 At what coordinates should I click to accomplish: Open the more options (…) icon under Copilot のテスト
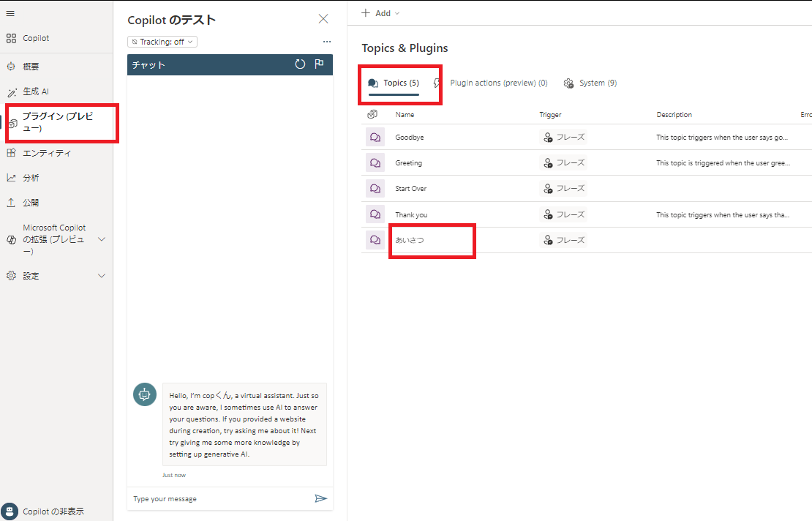click(x=326, y=42)
